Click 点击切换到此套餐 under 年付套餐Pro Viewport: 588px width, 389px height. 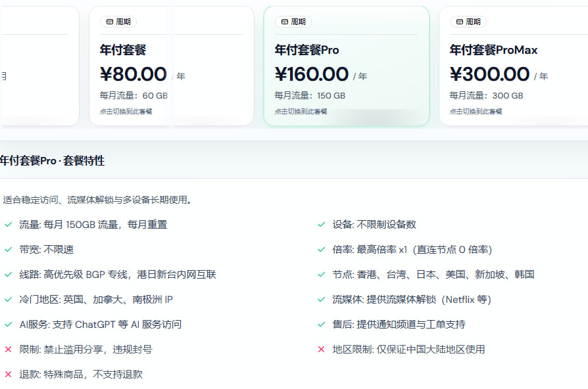click(x=301, y=112)
